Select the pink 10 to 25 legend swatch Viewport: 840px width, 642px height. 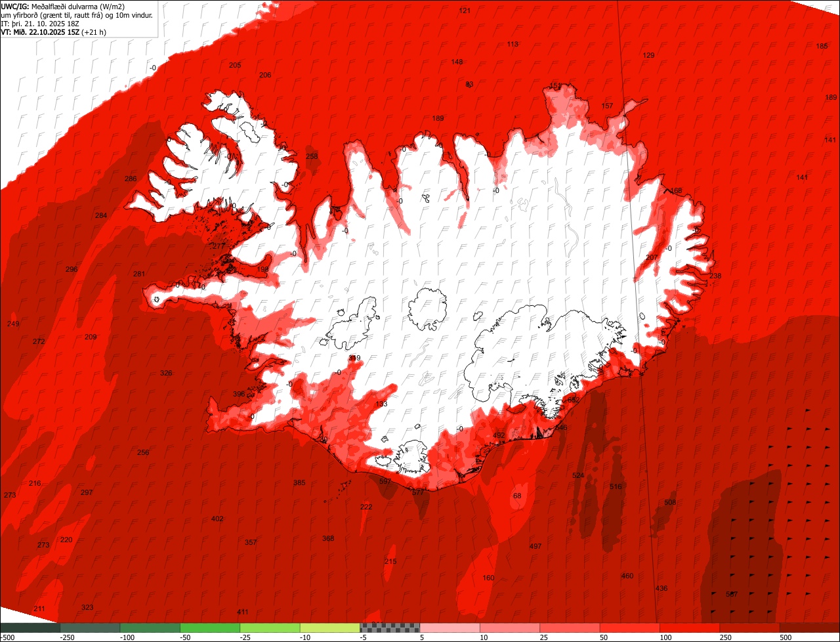click(510, 628)
